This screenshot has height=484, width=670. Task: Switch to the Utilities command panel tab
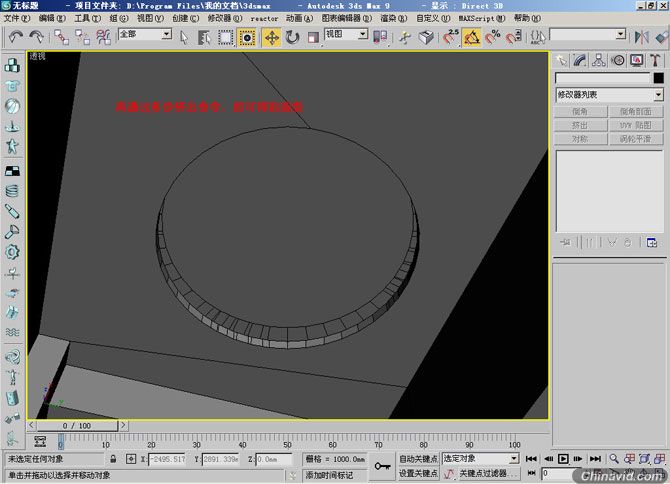[x=655, y=61]
